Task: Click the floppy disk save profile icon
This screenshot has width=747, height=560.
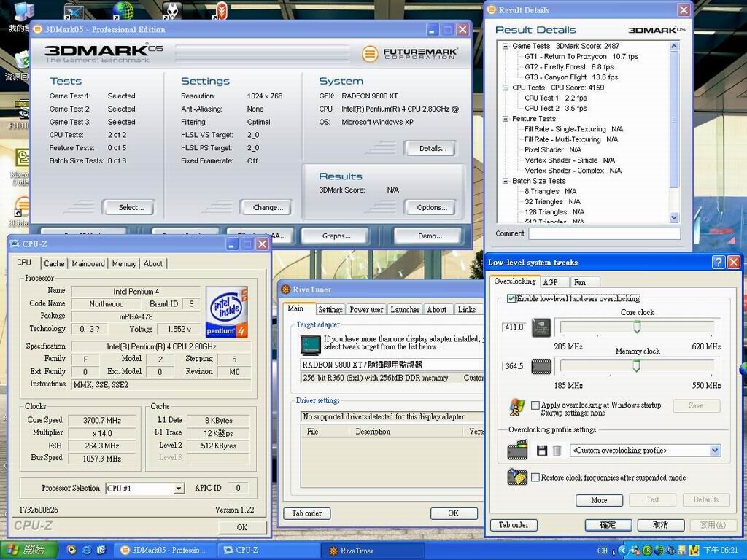Action: tap(542, 451)
